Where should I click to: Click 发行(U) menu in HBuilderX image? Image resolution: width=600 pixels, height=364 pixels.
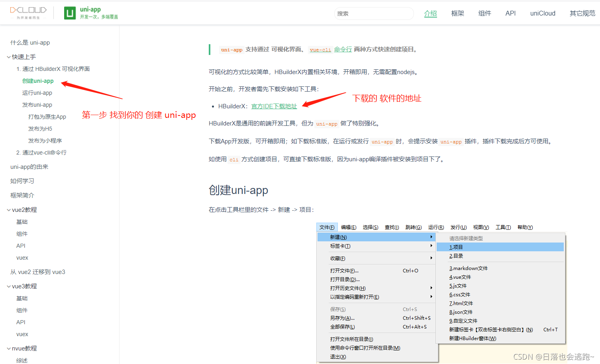pos(459,227)
